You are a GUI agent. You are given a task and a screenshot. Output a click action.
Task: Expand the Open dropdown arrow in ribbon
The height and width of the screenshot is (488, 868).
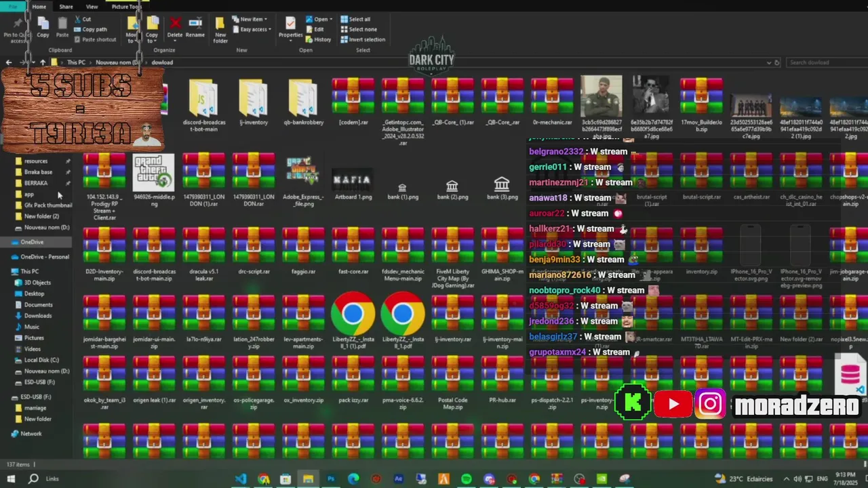click(x=330, y=19)
